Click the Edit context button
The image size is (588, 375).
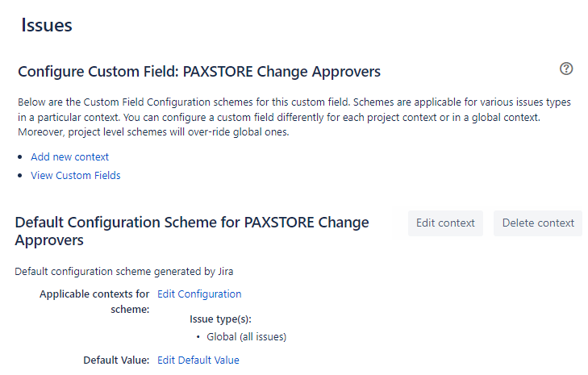pos(445,223)
